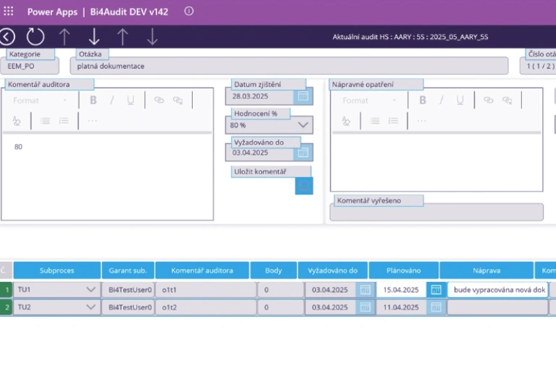Toggle bold in Komentář auditora editor
Viewport: 556px width, 392px height.
93,101
